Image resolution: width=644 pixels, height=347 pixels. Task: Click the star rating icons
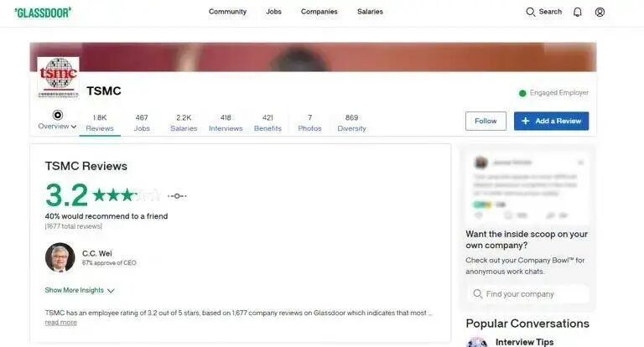click(126, 195)
